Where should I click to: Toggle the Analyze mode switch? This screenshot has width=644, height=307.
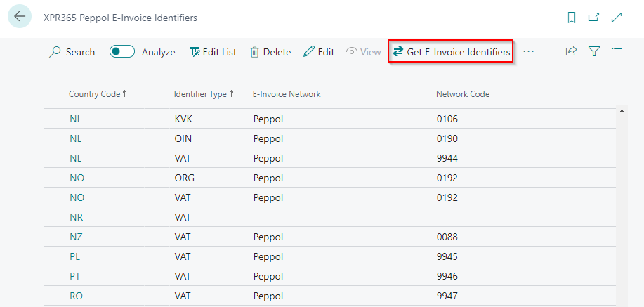click(122, 52)
